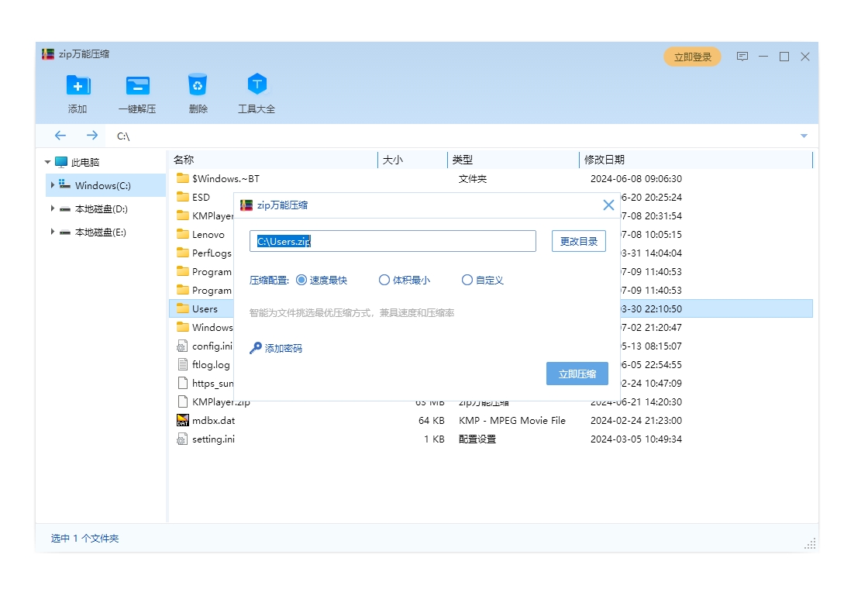Click the 本地磁盘(D:) drive icon

(65, 209)
